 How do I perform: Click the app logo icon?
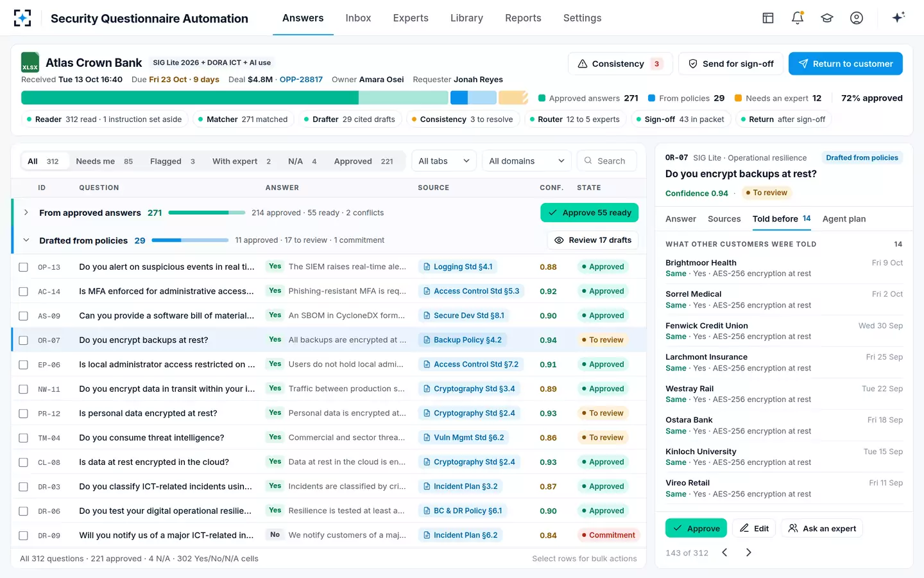click(x=22, y=18)
